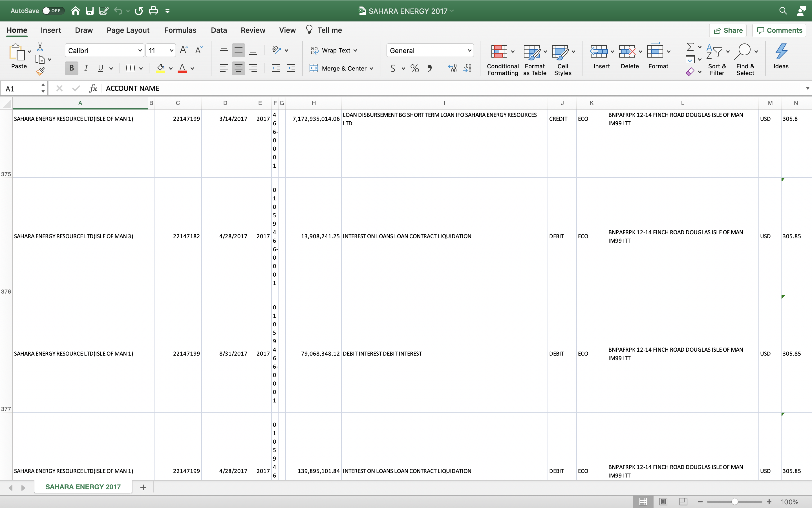Image resolution: width=812 pixels, height=508 pixels.
Task: Open the Page Layout tab
Action: pyautogui.click(x=128, y=30)
